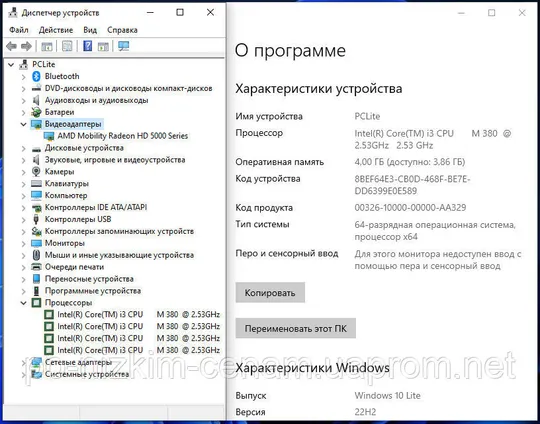Open the Вид menu
This screenshot has width=540, height=424.
[x=90, y=30]
